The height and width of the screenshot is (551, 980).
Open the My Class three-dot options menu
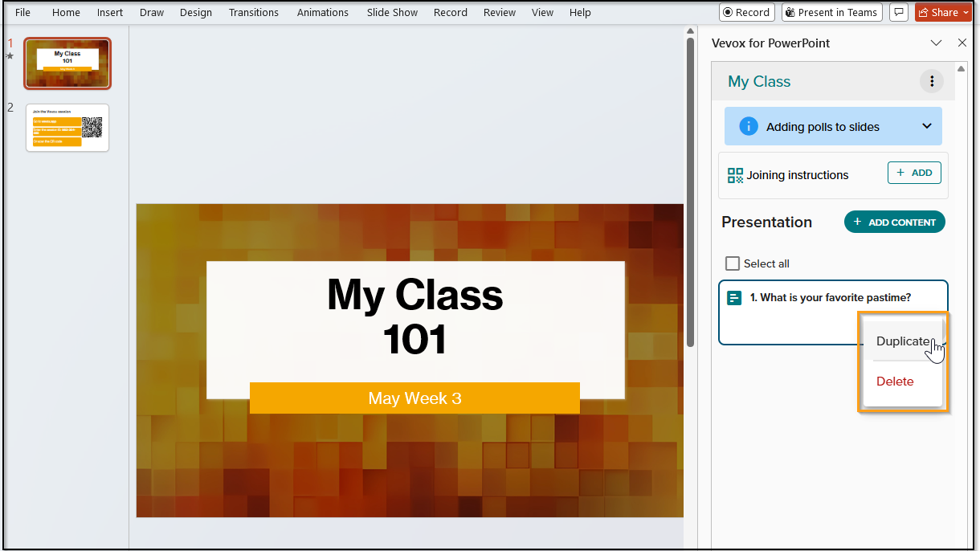[931, 81]
